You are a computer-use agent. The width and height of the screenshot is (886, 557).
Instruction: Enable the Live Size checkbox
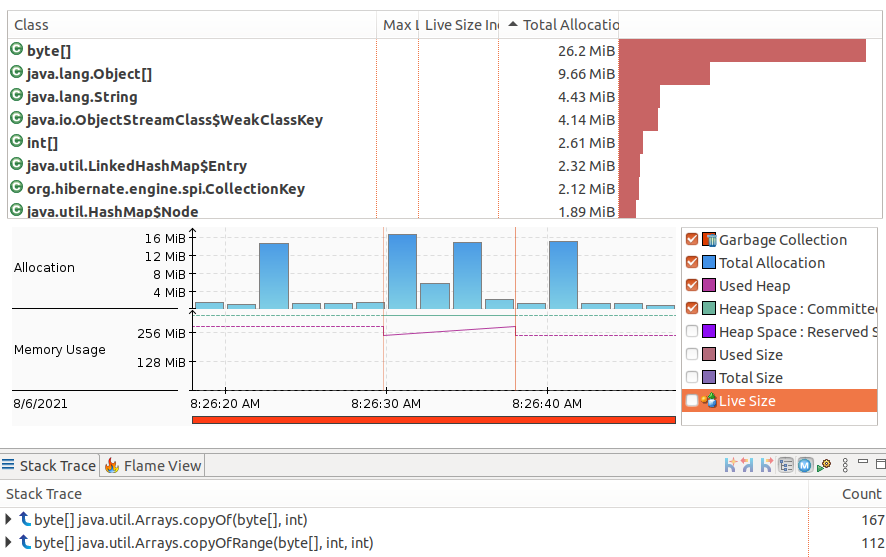692,401
